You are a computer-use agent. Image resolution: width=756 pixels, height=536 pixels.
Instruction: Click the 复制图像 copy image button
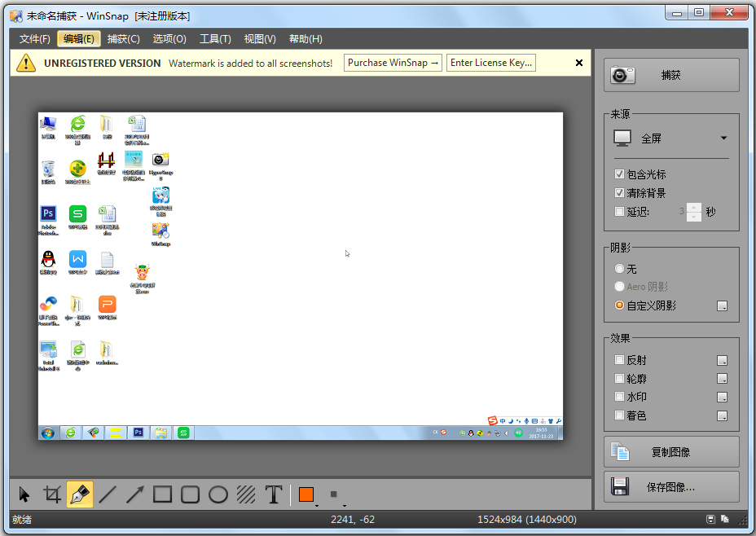(x=671, y=451)
